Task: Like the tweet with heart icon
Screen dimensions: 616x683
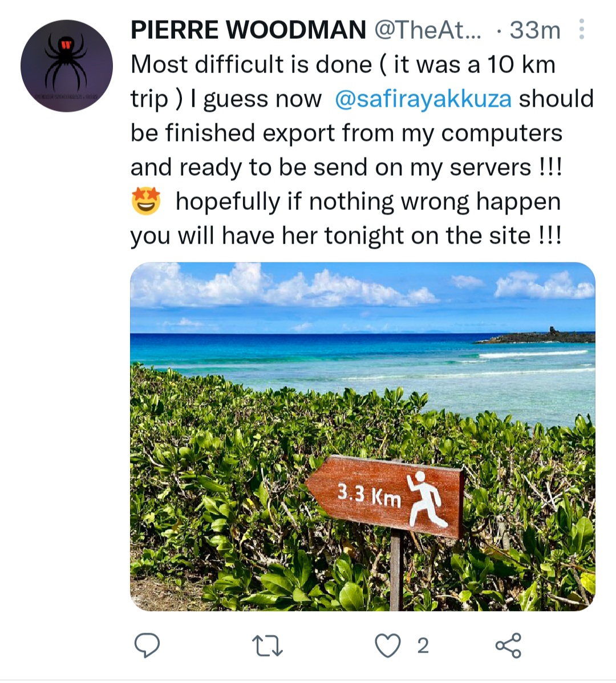Action: [x=388, y=645]
